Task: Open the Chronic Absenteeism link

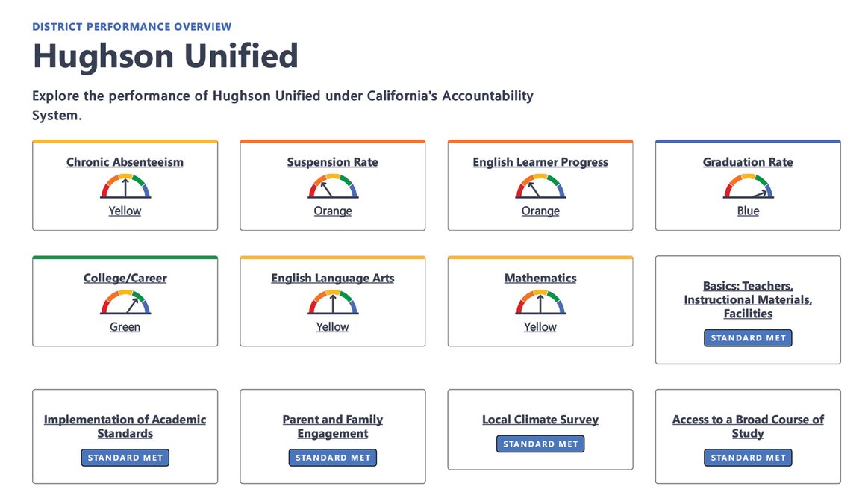Action: pyautogui.click(x=125, y=162)
